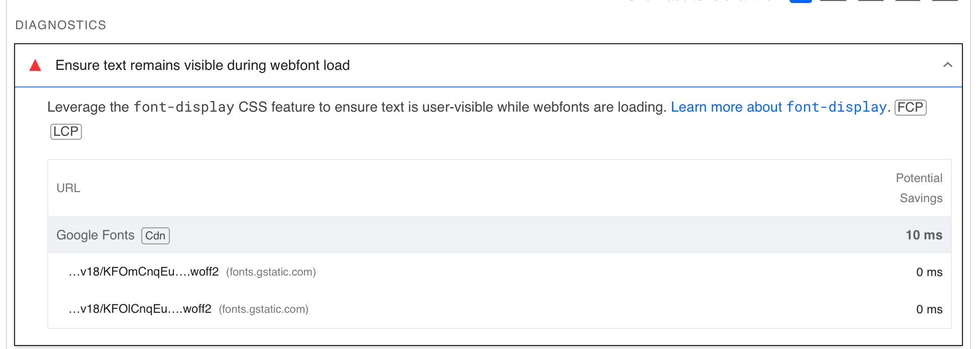Image resolution: width=980 pixels, height=349 pixels.
Task: Click the font-display code text in description
Action: click(x=184, y=107)
